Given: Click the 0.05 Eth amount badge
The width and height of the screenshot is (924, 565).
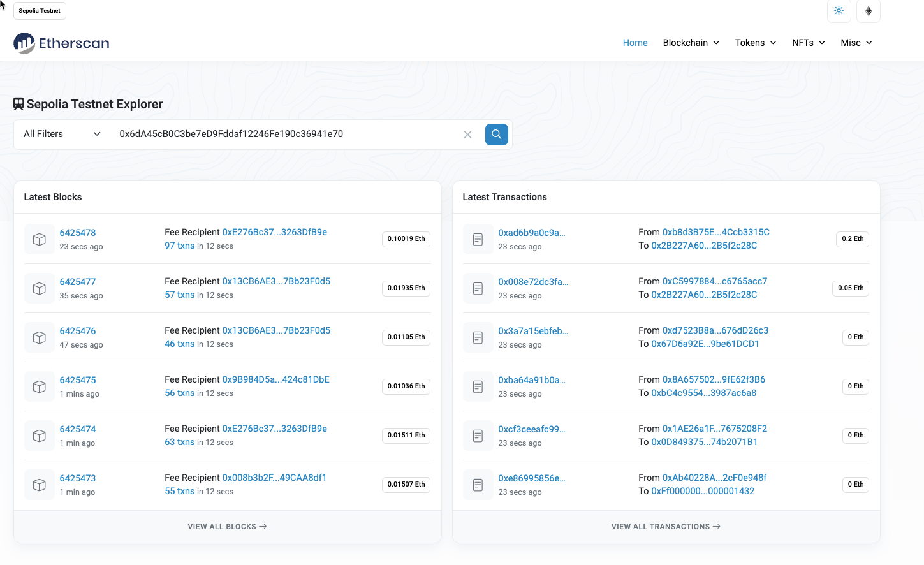Looking at the screenshot, I should coord(851,288).
